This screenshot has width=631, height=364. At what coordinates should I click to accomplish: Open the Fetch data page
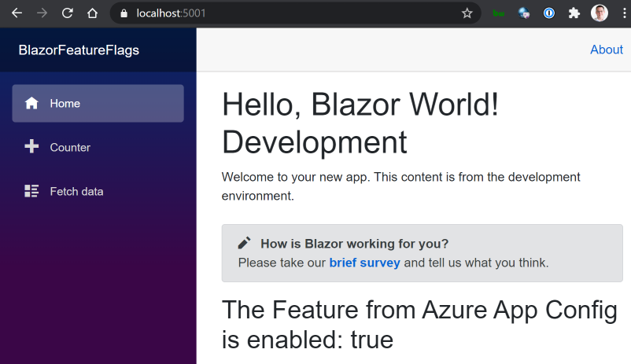pos(98,192)
